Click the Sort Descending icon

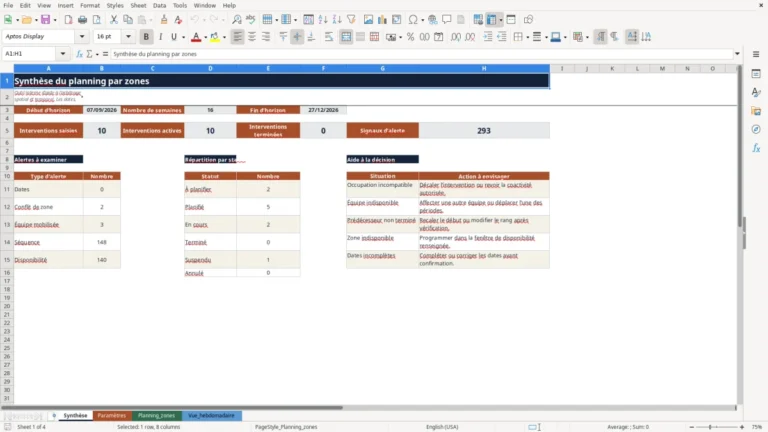337,20
